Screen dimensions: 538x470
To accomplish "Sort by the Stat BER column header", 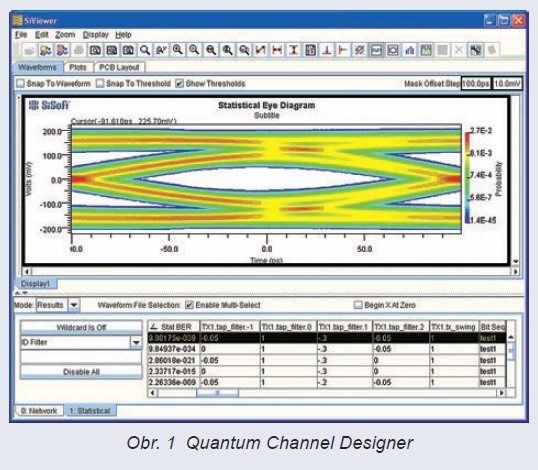I will pyautogui.click(x=174, y=327).
